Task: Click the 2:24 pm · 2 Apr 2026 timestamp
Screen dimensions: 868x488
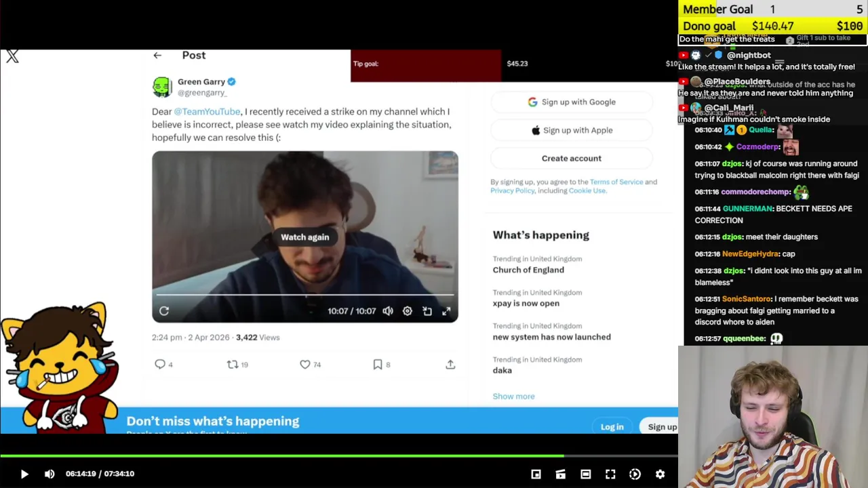Action: click(x=191, y=338)
